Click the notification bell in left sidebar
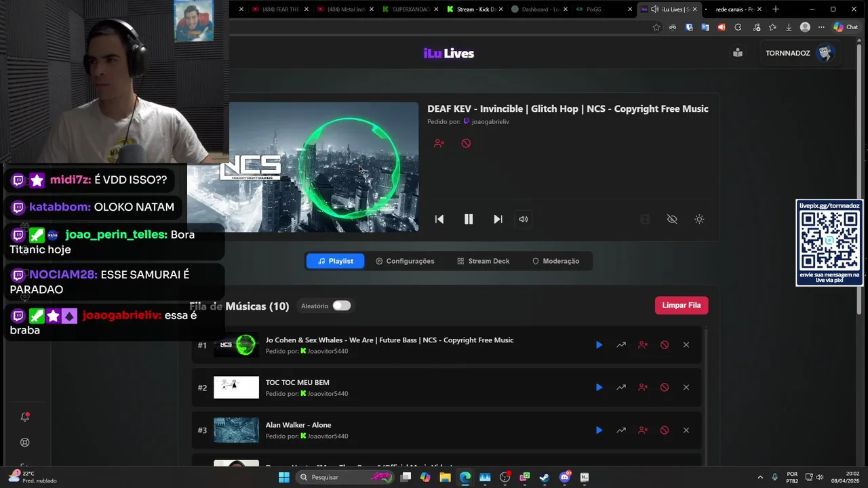 pyautogui.click(x=25, y=417)
